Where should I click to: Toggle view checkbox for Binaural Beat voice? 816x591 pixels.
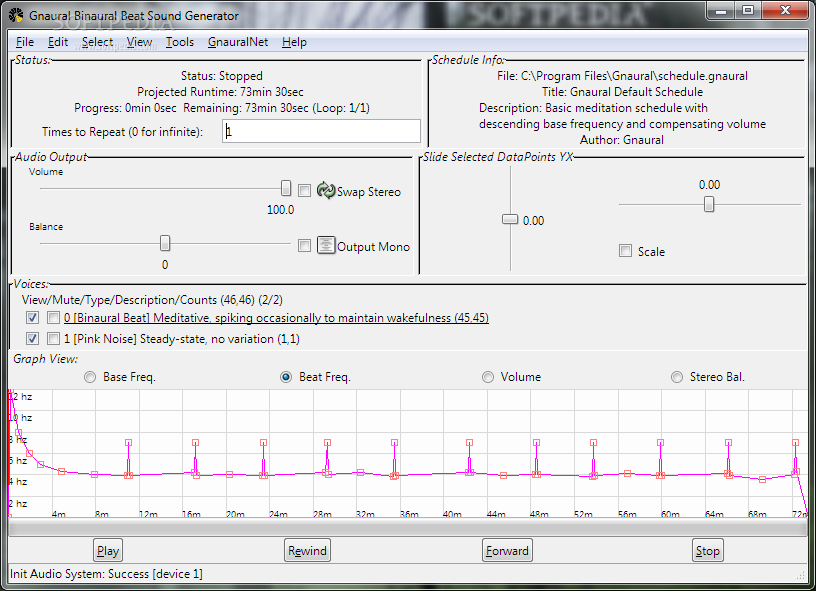coord(32,317)
